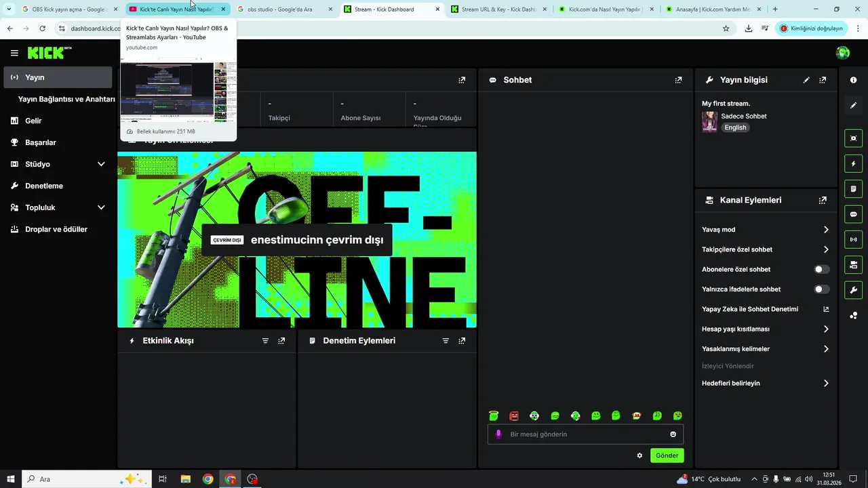Toggle wrench stream info widget in sidebar
Image resolution: width=868 pixels, height=488 pixels.
click(x=854, y=290)
